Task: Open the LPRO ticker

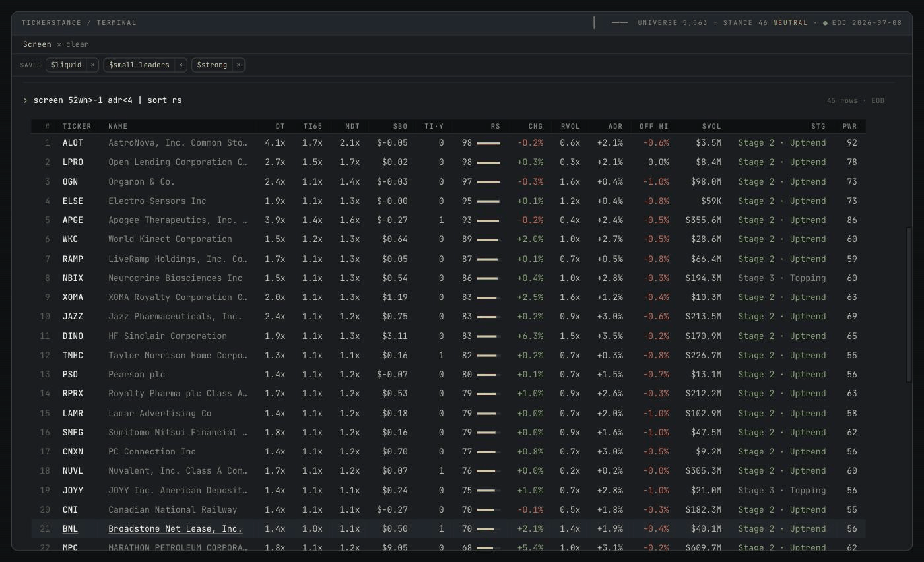Action: [73, 162]
